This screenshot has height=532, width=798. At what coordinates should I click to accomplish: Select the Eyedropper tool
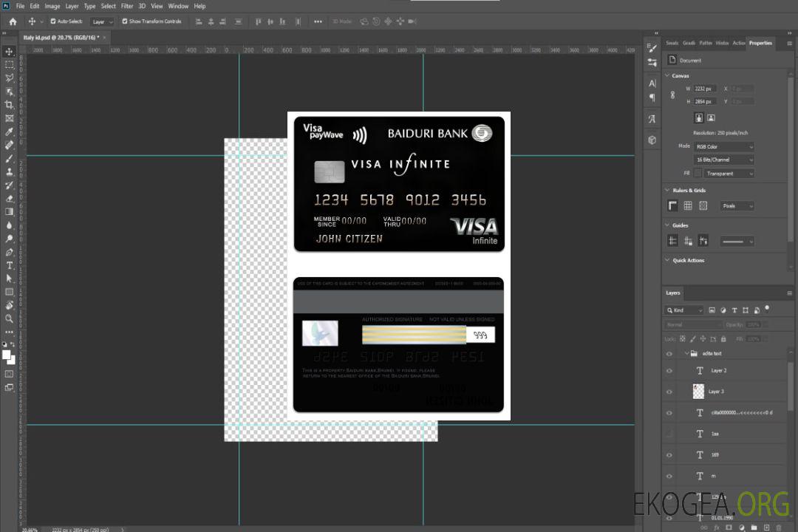[x=9, y=132]
